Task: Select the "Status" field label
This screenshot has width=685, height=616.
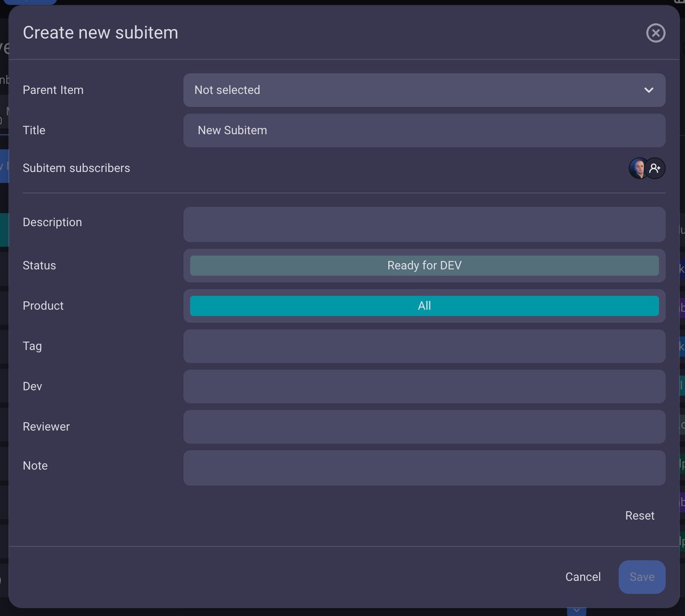Action: pyautogui.click(x=39, y=265)
